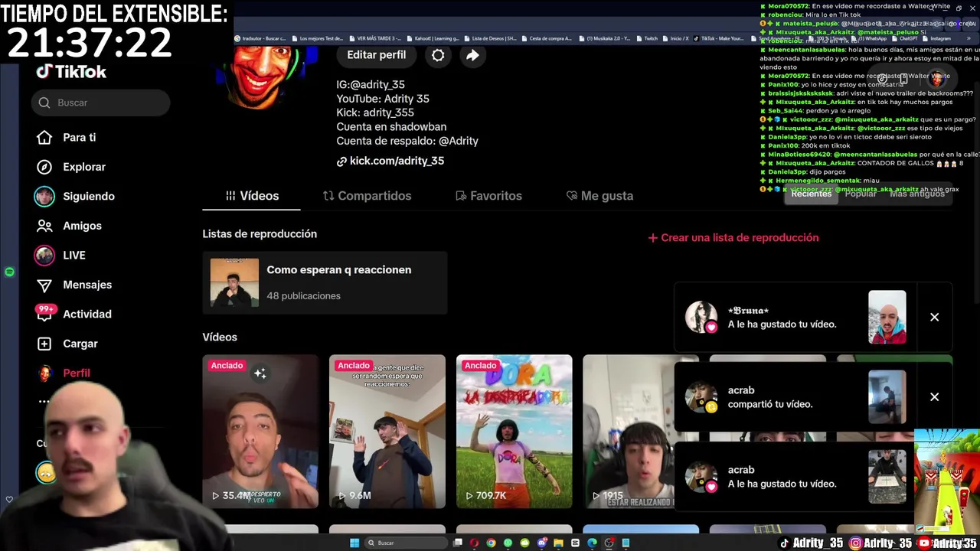Open Discord from the taskbar
This screenshot has height=551, width=980.
coord(542,543)
